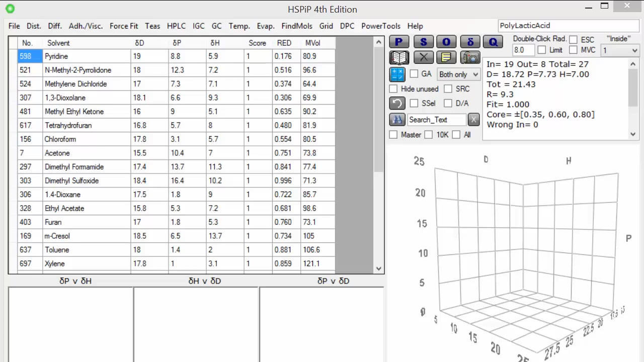The image size is (644, 362).
Task: Click the Search_Text input field
Action: coord(437,120)
